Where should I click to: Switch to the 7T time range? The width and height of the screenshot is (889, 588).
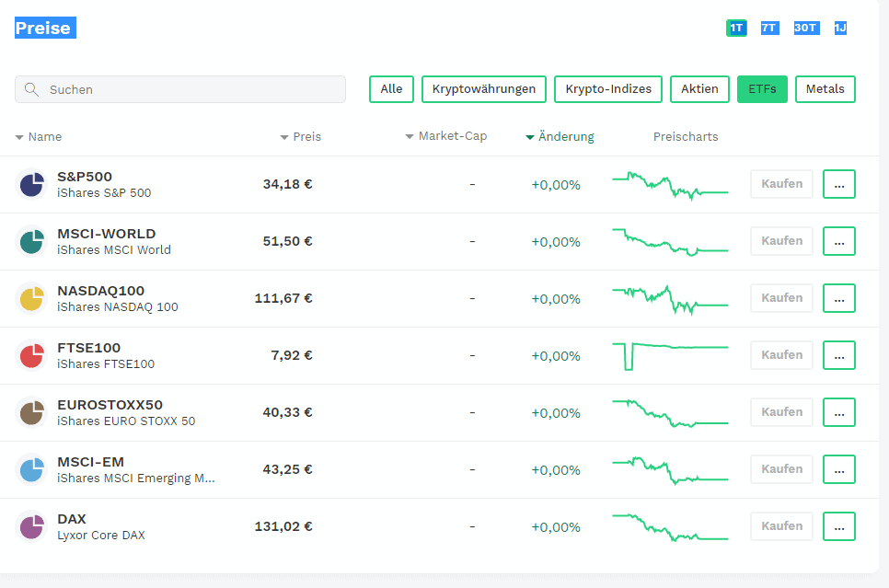[x=769, y=28]
